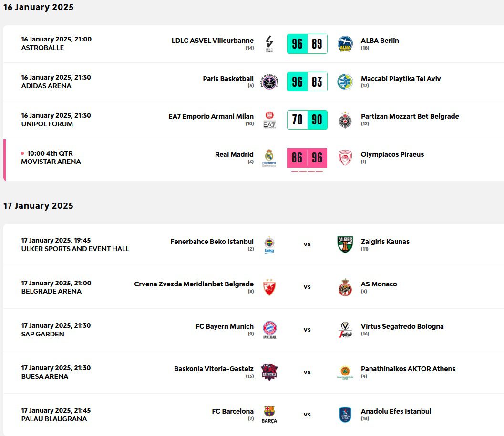The image size is (504, 436).
Task: Click the FC Bayern Munich basketball logo
Action: tap(269, 329)
